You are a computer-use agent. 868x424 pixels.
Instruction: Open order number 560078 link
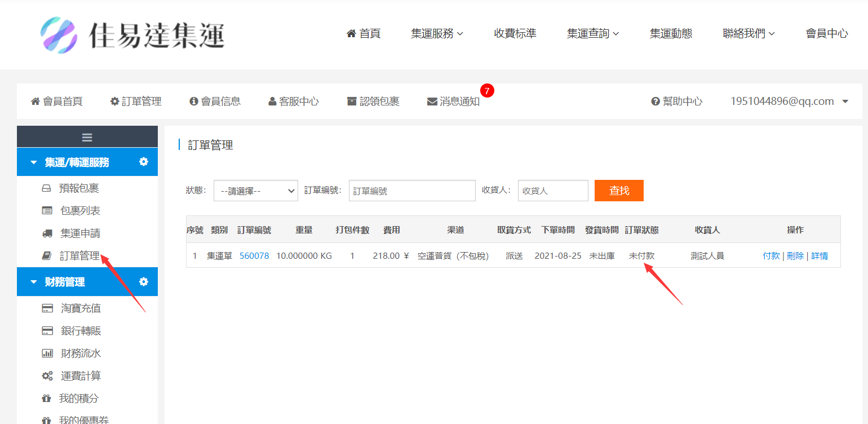pos(254,256)
